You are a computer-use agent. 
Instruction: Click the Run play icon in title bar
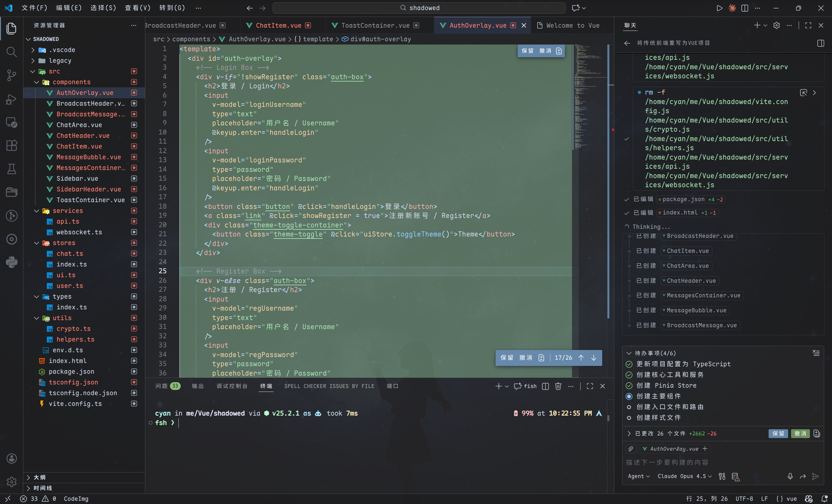coord(720,8)
